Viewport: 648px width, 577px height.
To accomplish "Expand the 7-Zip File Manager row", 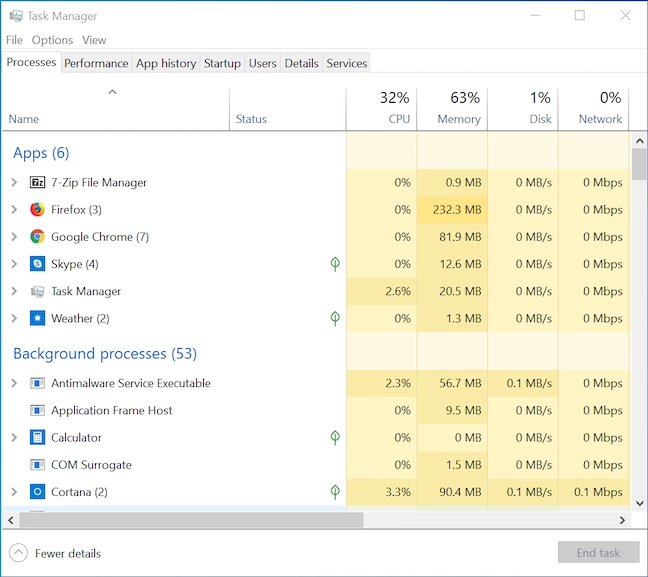I will [14, 182].
